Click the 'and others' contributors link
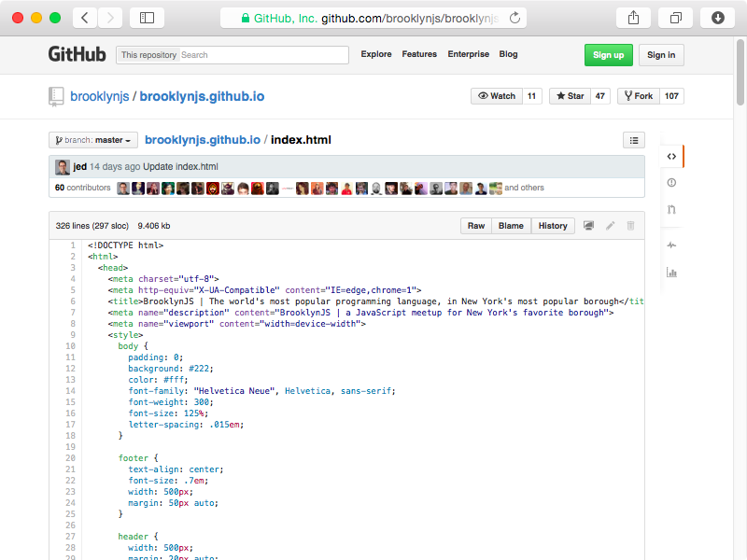 tap(524, 188)
